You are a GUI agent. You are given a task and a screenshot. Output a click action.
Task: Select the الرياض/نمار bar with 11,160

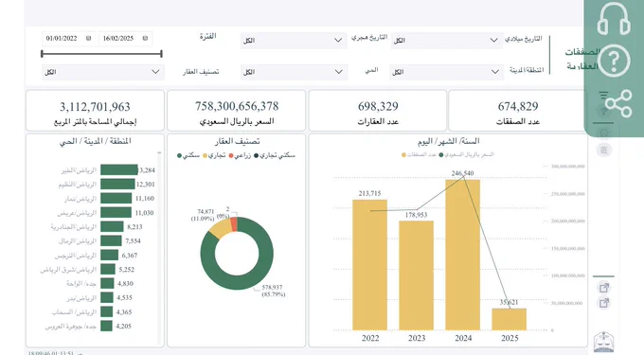[116, 198]
